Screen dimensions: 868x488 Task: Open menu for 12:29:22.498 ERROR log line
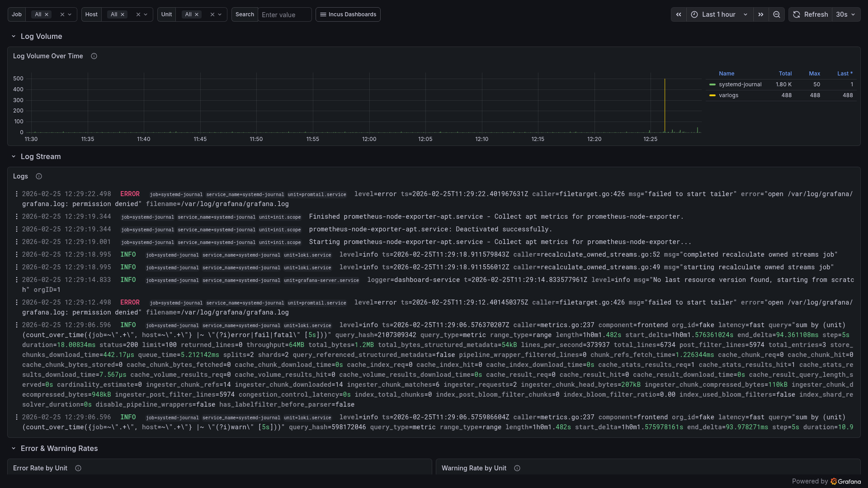pos(17,194)
